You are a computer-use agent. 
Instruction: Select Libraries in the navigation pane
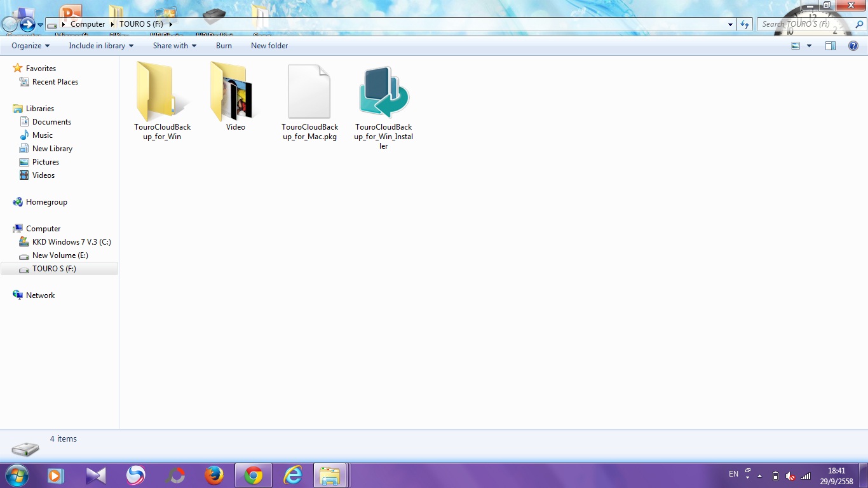(x=40, y=109)
